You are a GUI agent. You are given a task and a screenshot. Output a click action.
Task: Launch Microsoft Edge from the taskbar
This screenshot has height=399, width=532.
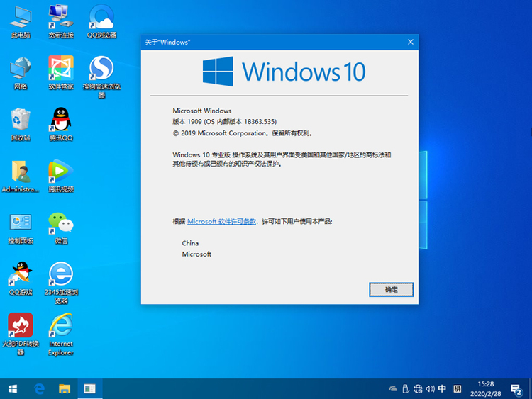click(x=40, y=388)
